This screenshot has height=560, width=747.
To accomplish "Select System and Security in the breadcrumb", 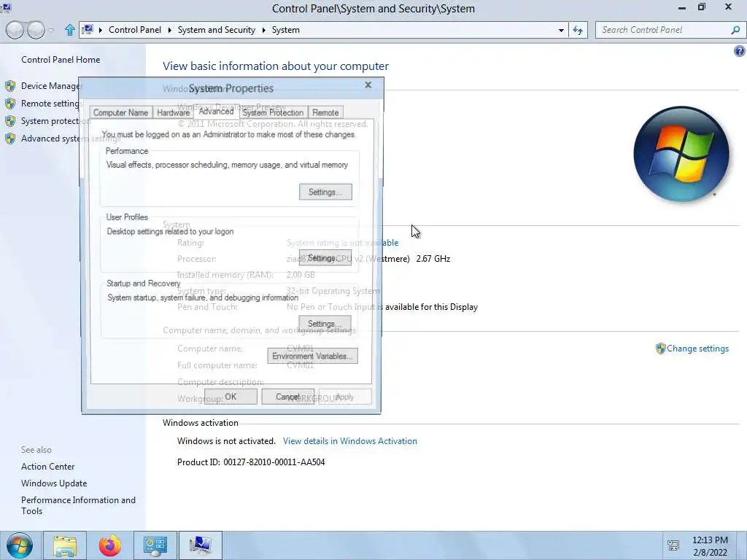I will pos(216,30).
